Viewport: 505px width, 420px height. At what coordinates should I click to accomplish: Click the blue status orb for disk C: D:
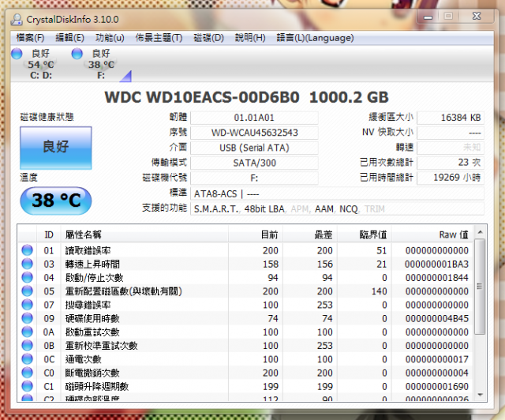point(17,54)
